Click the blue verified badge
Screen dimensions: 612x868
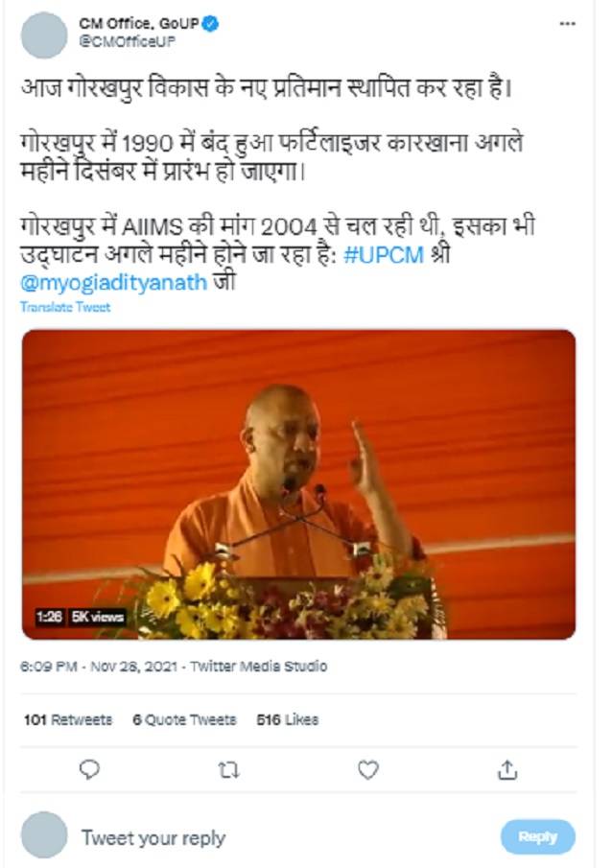(x=210, y=24)
